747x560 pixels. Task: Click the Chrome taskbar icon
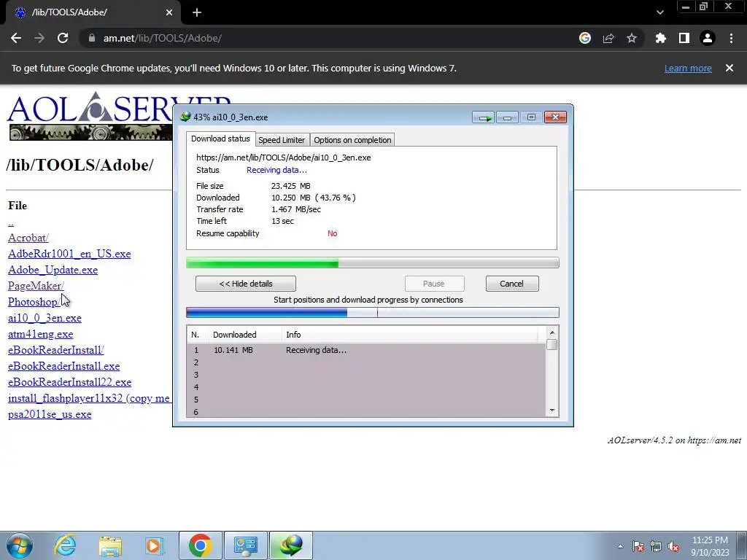point(200,545)
